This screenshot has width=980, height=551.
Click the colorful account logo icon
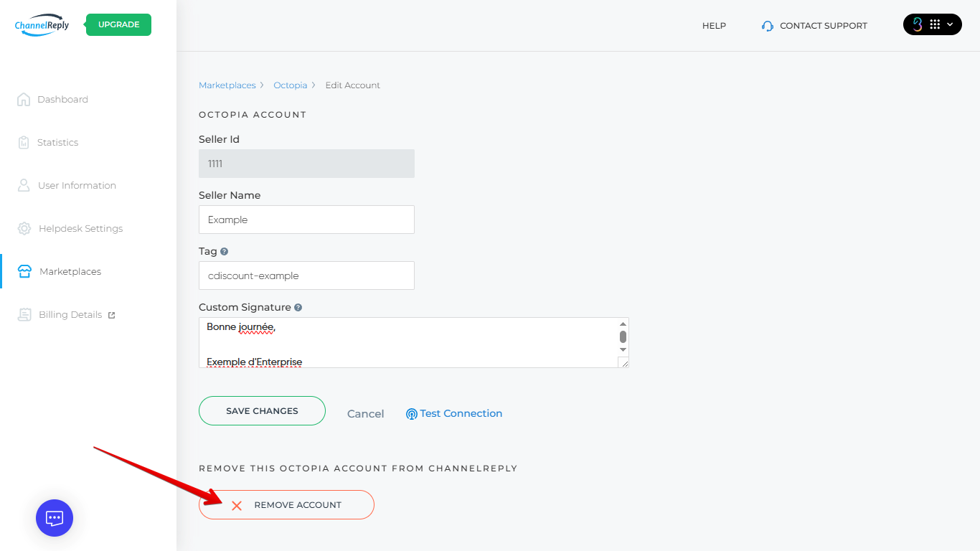click(x=917, y=24)
